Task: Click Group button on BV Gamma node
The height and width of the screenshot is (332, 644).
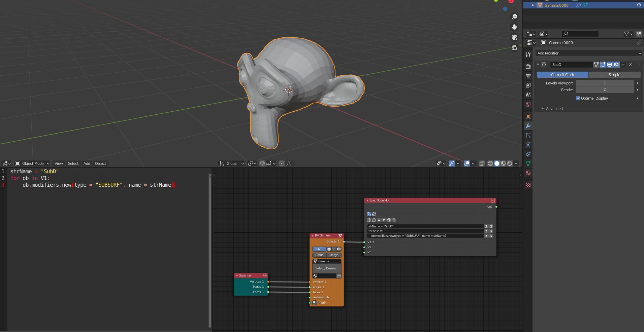Action: tap(319, 255)
